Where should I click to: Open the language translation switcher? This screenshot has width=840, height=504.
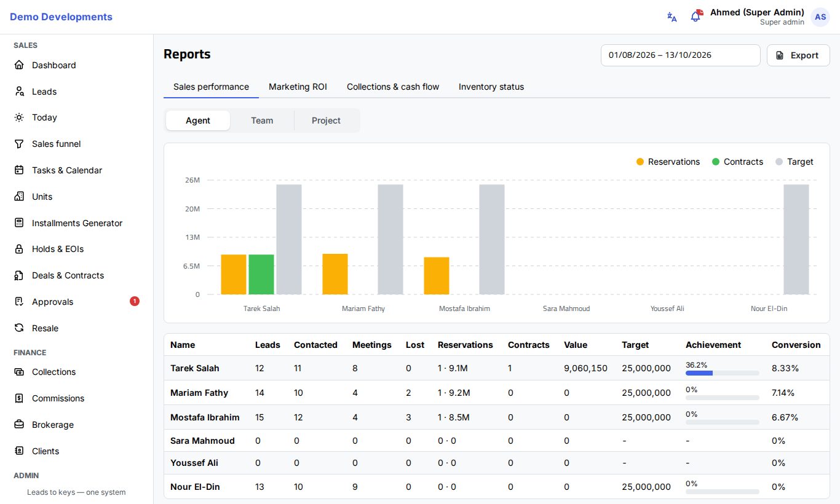(672, 17)
